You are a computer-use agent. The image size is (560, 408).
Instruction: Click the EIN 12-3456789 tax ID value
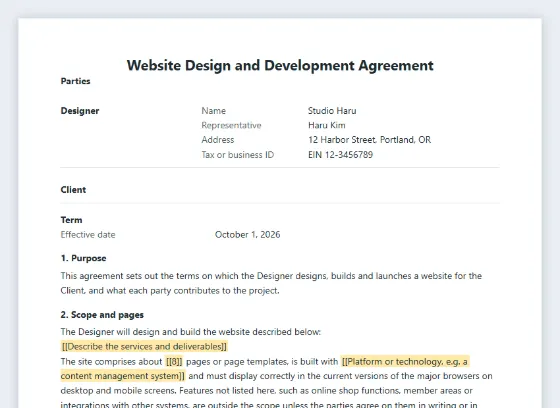tap(340, 155)
